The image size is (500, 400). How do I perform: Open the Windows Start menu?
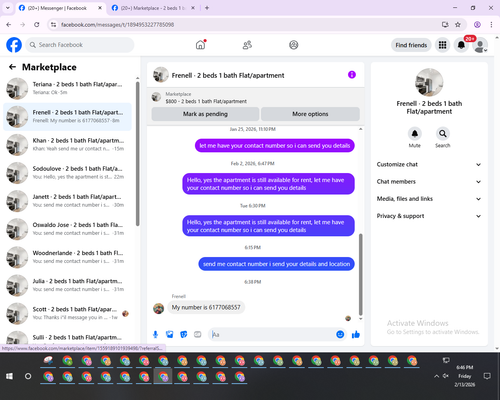[9, 376]
